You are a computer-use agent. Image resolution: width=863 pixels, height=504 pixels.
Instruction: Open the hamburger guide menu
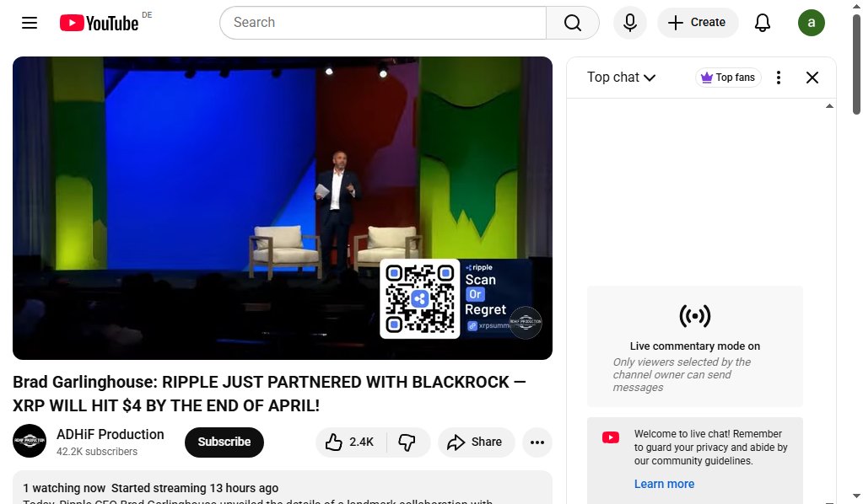click(x=30, y=23)
